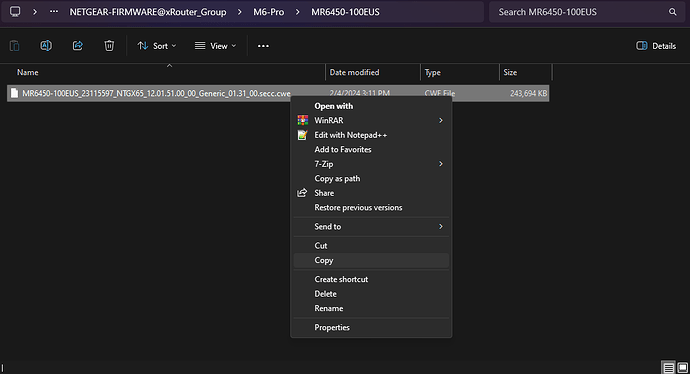Image resolution: width=690 pixels, height=374 pixels.
Task: Navigate to M6-Pro breadcrumb folder
Action: click(269, 12)
